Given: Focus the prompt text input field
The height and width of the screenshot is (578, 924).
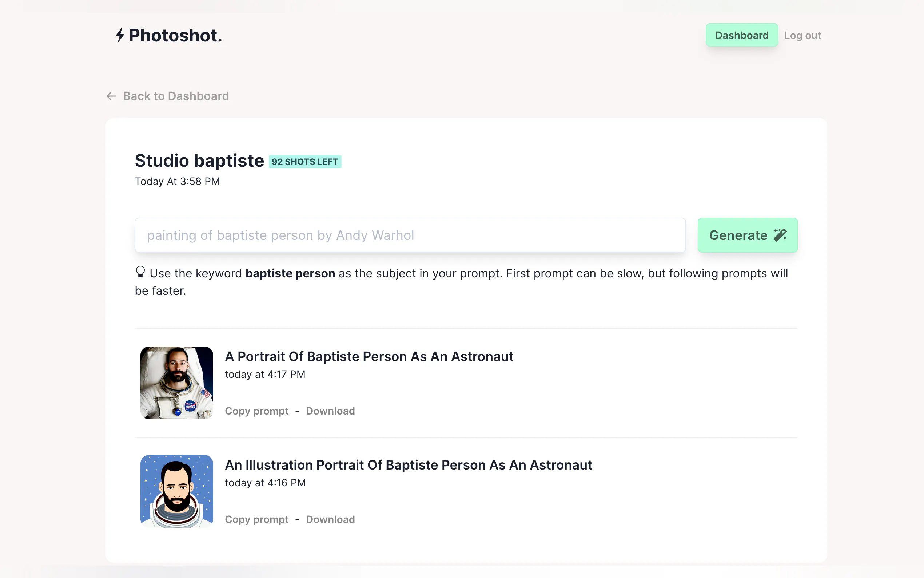Looking at the screenshot, I should (x=410, y=235).
